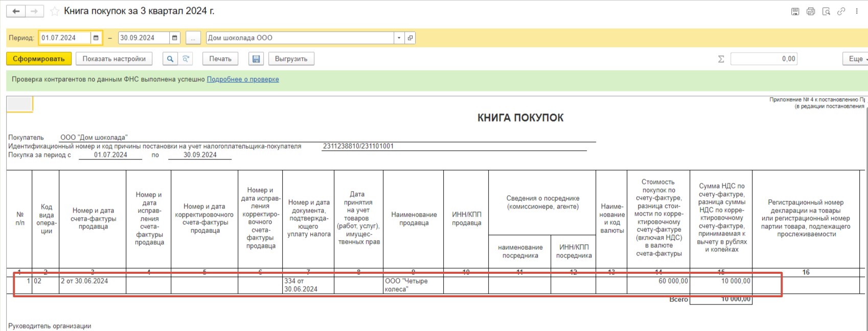Click the Сформировать button
This screenshot has width=868, height=331.
(39, 59)
